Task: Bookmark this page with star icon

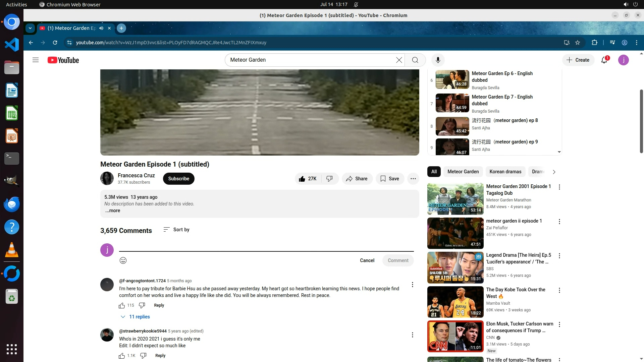Action: point(578,43)
